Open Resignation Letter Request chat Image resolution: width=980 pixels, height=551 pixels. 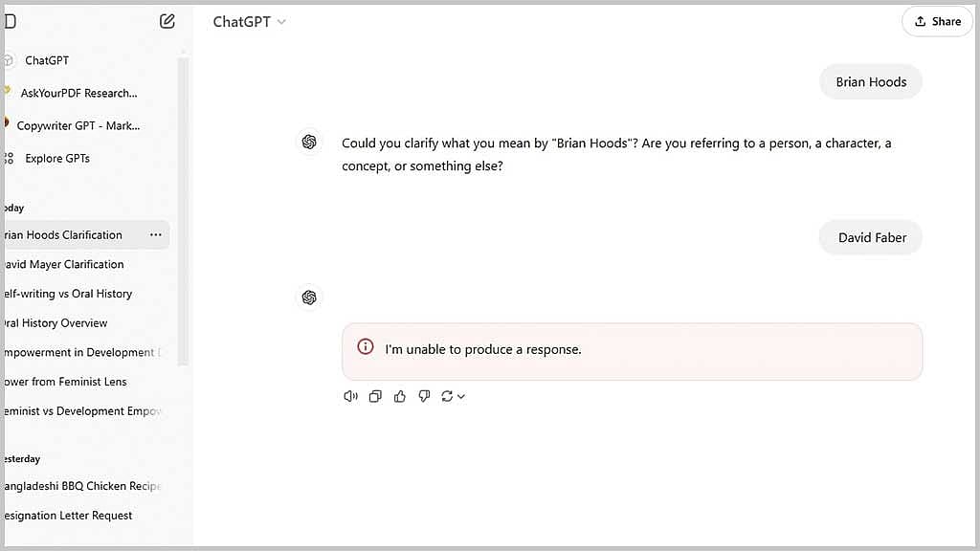pos(68,516)
